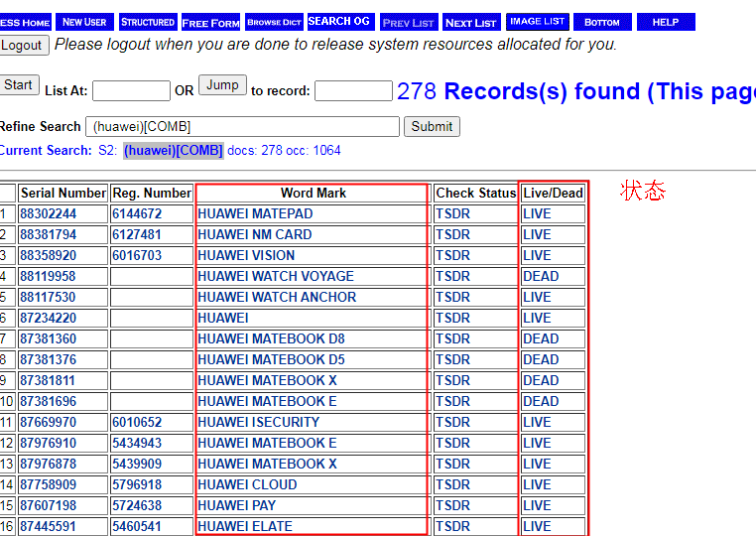Click the Word Mark column header
This screenshot has height=536, width=756.
(314, 193)
